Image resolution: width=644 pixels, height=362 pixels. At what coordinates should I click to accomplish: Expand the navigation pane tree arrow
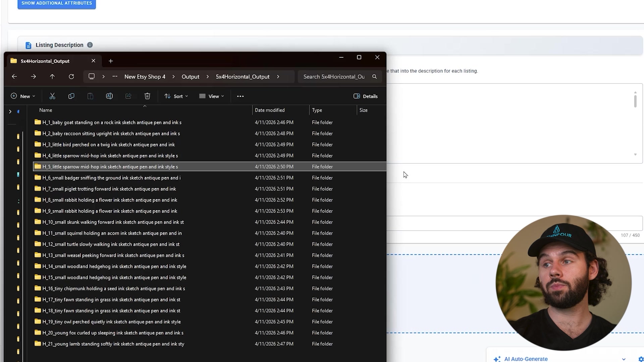10,112
